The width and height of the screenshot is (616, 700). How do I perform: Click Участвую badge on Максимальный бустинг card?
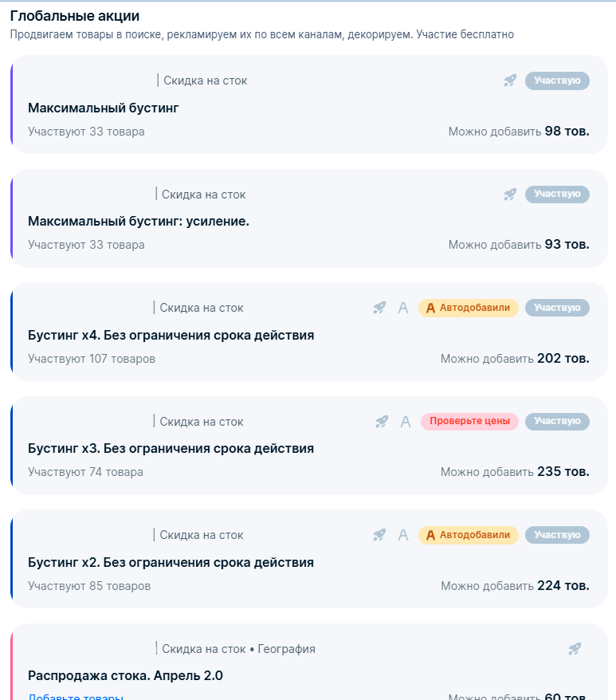557,81
